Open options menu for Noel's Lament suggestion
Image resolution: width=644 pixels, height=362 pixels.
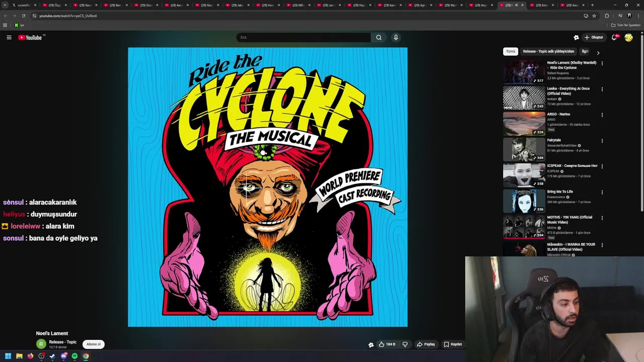pyautogui.click(x=602, y=63)
